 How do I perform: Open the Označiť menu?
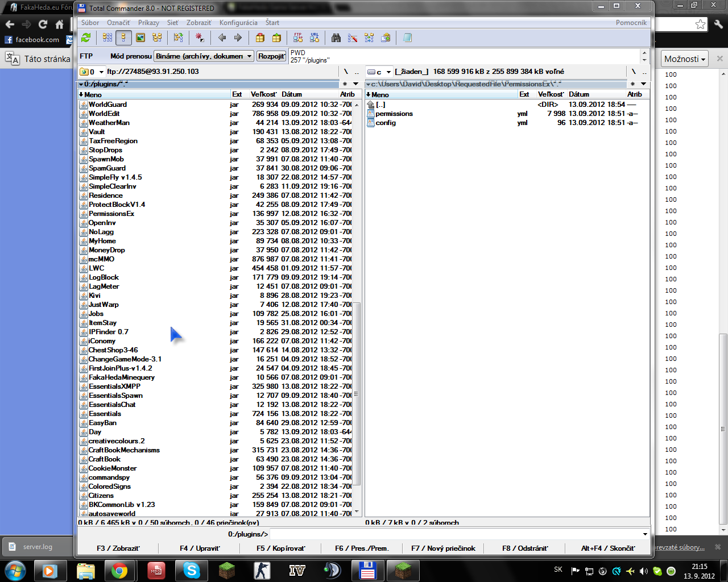tap(118, 23)
